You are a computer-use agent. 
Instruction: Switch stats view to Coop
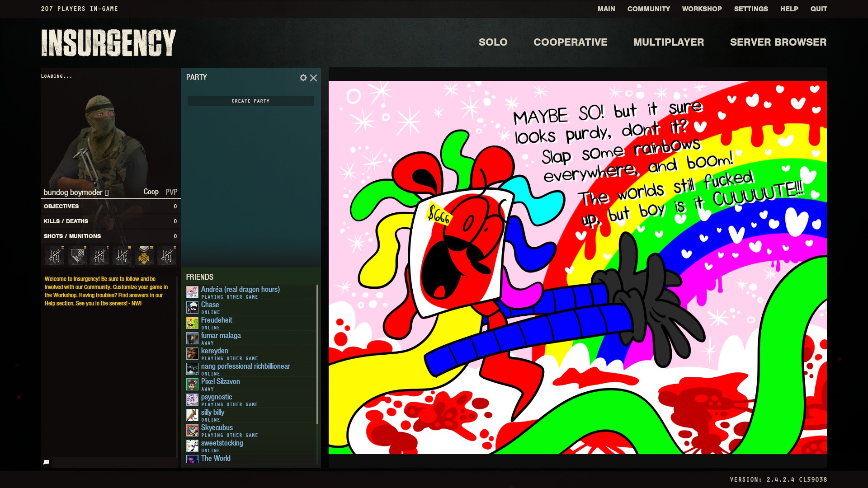pyautogui.click(x=151, y=192)
